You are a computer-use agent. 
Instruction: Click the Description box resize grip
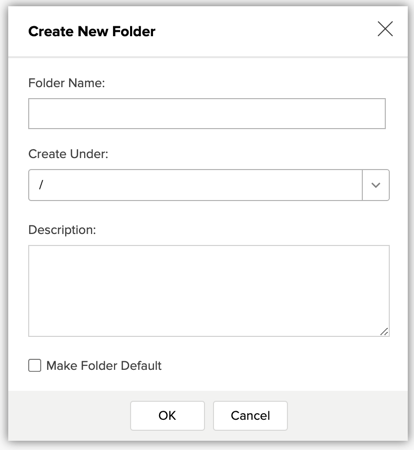coord(384,331)
